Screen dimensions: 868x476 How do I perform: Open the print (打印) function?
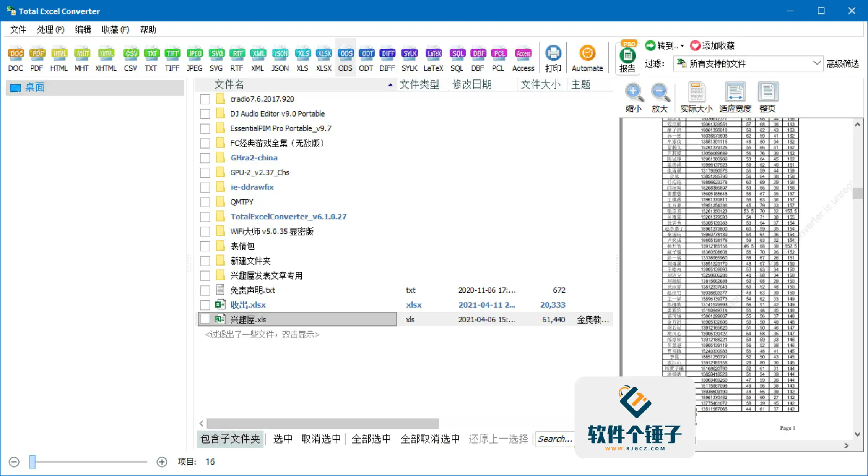click(553, 58)
